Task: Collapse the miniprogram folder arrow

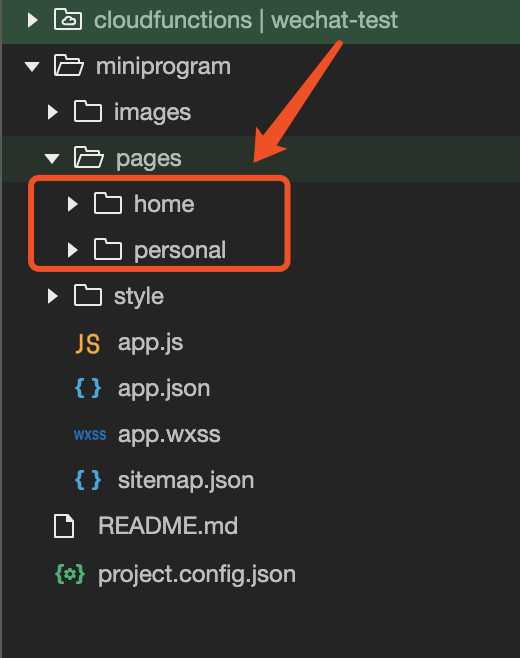Action: (x=32, y=66)
